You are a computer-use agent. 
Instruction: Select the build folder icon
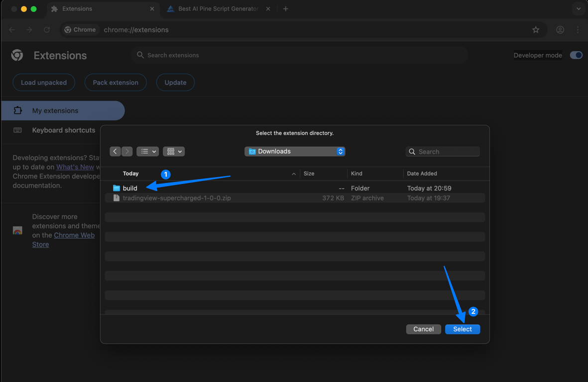pos(116,188)
